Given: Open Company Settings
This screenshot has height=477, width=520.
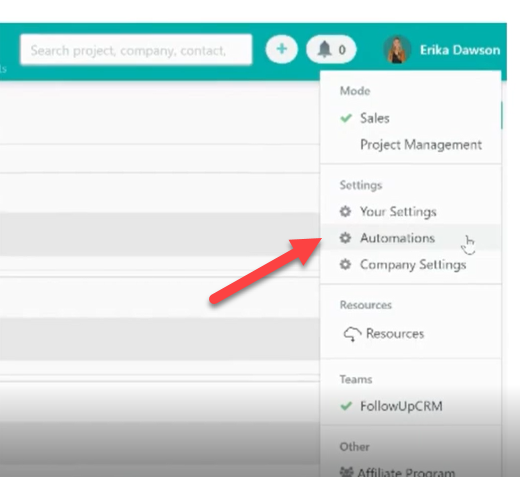Looking at the screenshot, I should pyautogui.click(x=413, y=265).
